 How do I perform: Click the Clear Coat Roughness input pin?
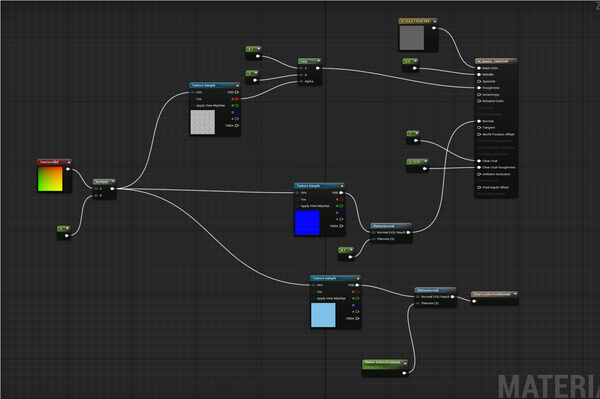479,167
